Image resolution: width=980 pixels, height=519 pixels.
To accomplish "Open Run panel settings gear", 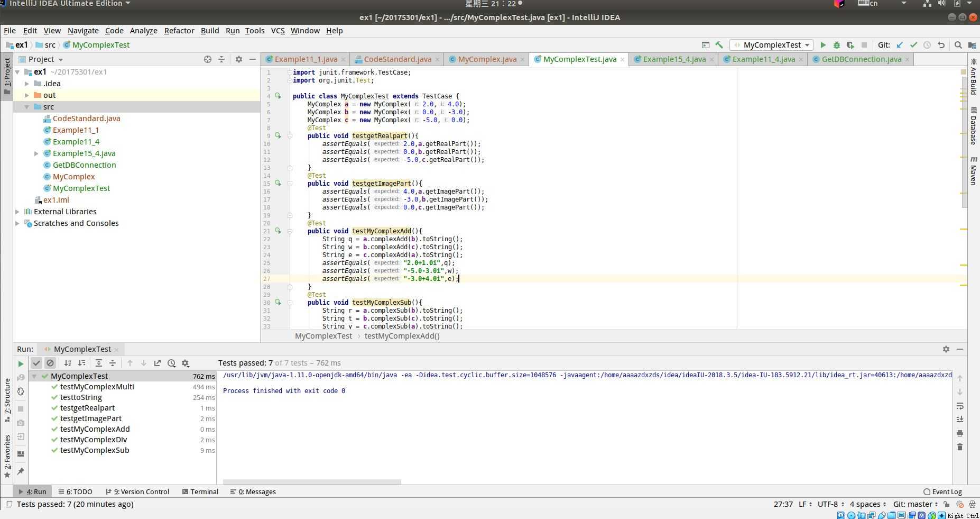I will (946, 349).
